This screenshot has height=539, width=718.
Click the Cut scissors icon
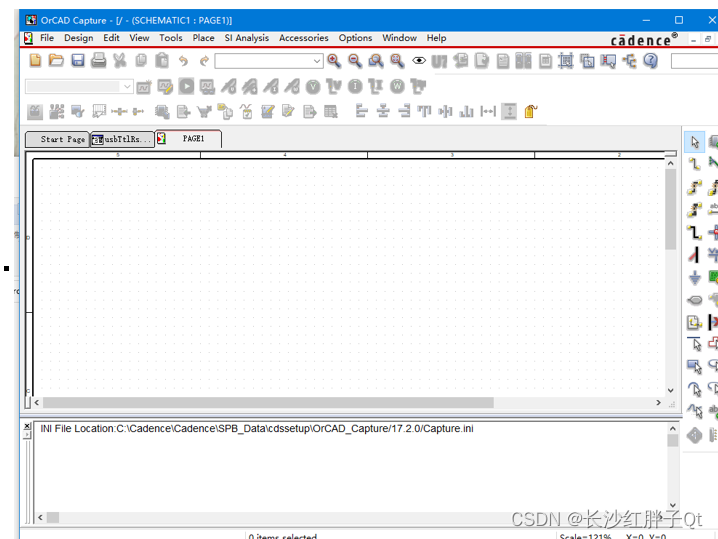pyautogui.click(x=120, y=60)
